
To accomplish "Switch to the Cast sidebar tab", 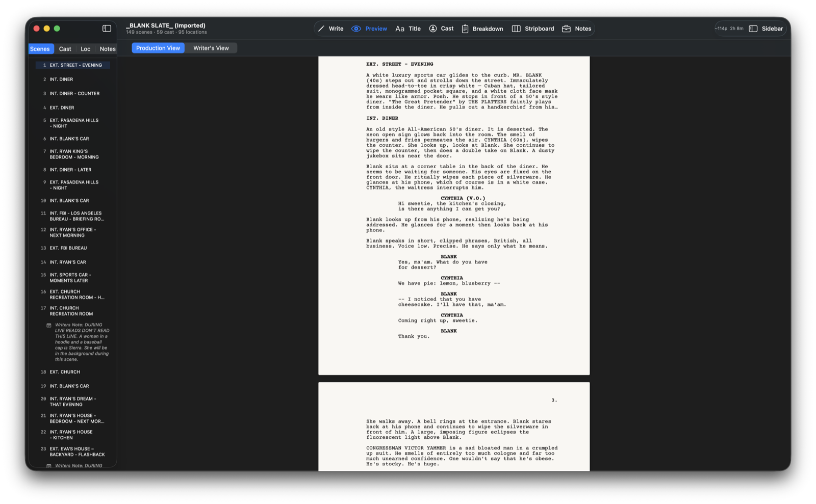I will 65,49.
